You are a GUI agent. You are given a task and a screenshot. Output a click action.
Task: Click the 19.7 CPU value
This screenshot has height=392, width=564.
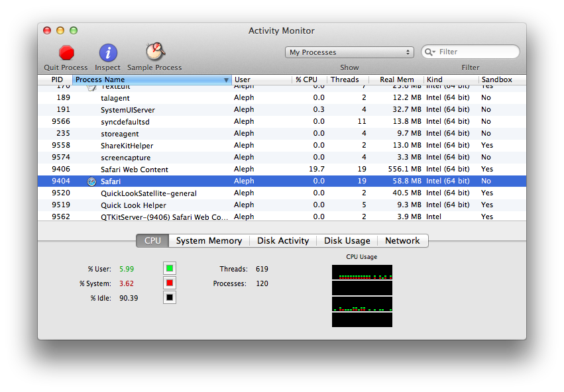pos(317,169)
